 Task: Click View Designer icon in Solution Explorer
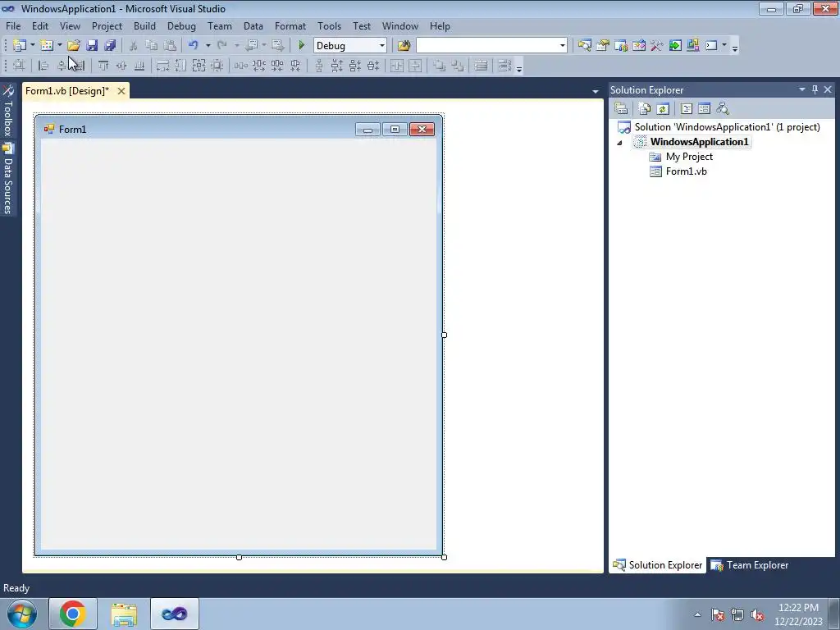pos(705,109)
